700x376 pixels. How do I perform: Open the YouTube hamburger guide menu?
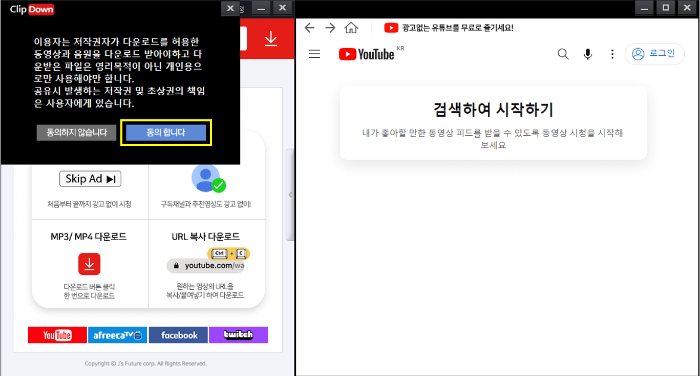pyautogui.click(x=314, y=54)
